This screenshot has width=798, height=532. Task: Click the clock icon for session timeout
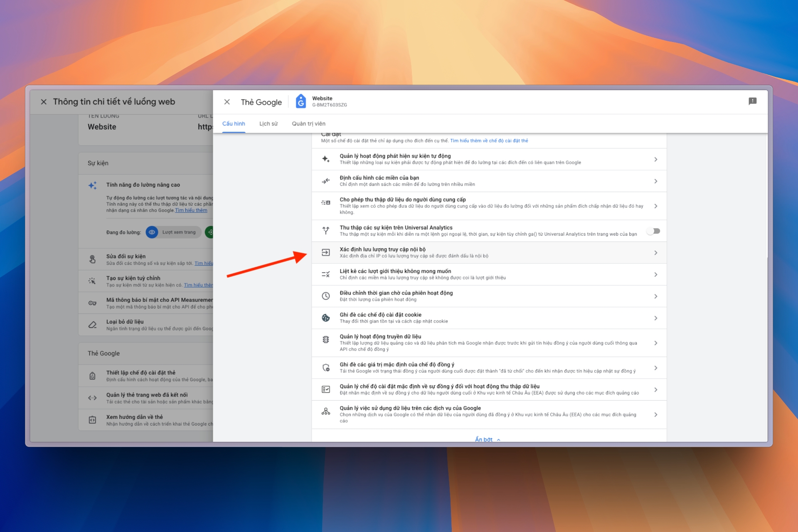coord(326,296)
